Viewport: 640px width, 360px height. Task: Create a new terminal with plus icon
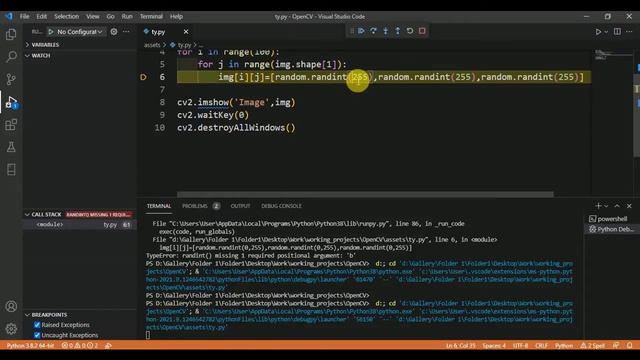(x=598, y=206)
